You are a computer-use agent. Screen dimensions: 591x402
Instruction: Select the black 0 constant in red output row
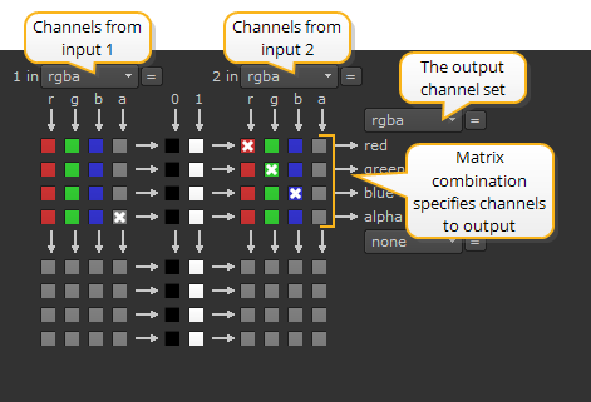point(172,146)
